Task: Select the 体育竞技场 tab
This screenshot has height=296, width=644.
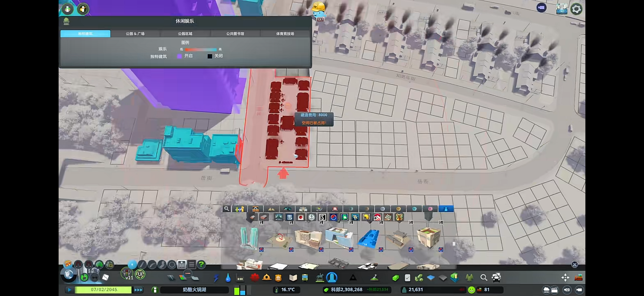Action: click(x=285, y=34)
